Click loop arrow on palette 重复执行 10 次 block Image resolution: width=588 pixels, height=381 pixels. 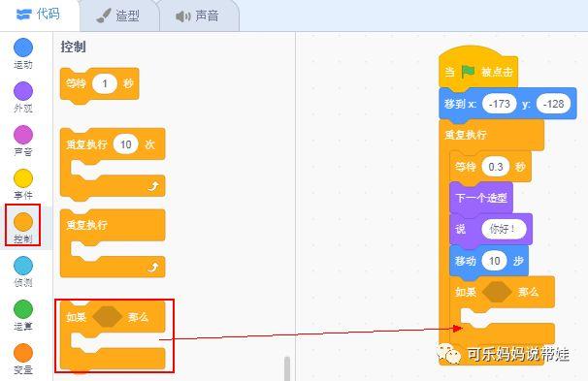[x=153, y=186]
